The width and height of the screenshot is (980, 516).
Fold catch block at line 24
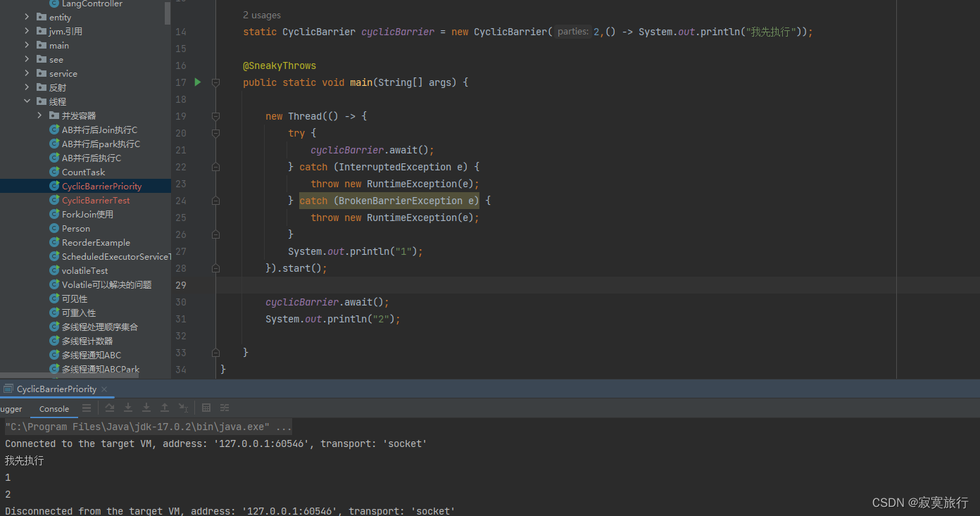215,201
